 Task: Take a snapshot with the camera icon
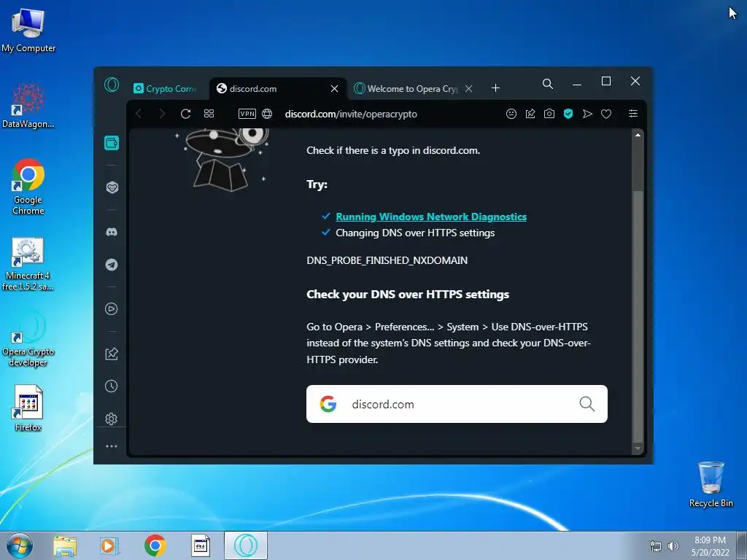[549, 114]
